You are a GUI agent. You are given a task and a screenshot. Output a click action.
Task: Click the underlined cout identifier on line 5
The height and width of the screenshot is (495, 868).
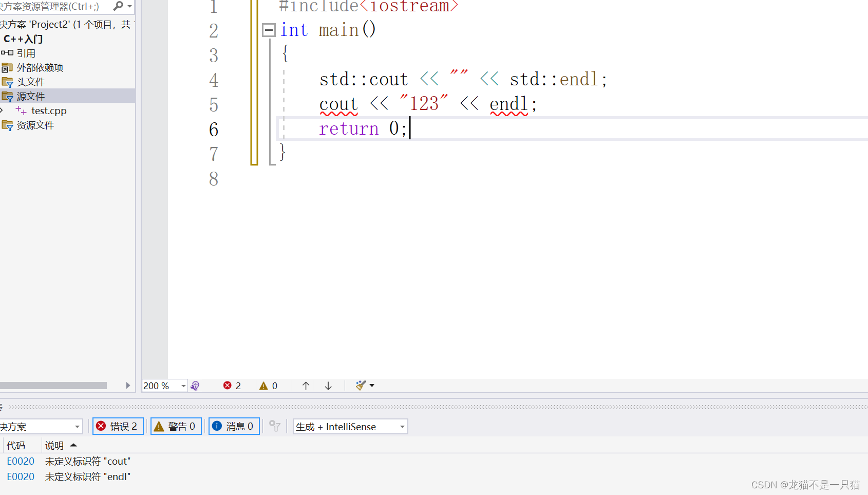click(x=338, y=104)
